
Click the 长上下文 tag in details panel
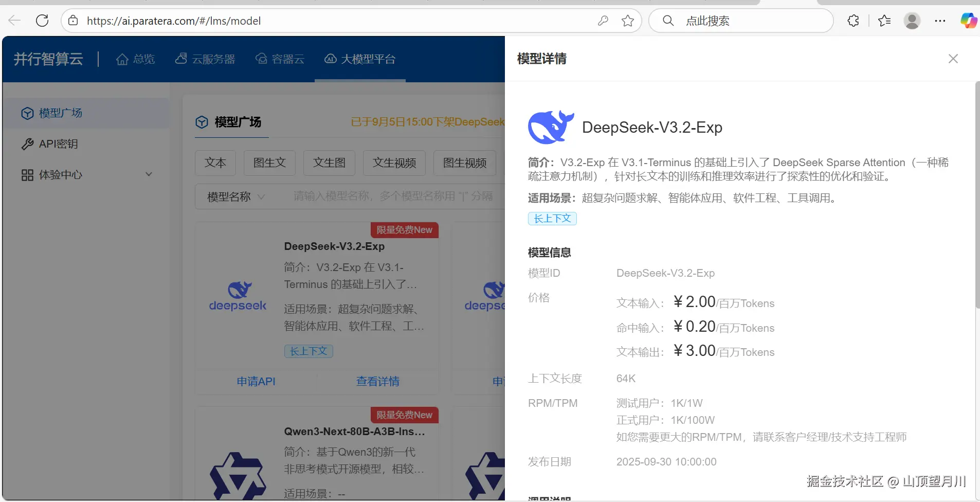[552, 219]
